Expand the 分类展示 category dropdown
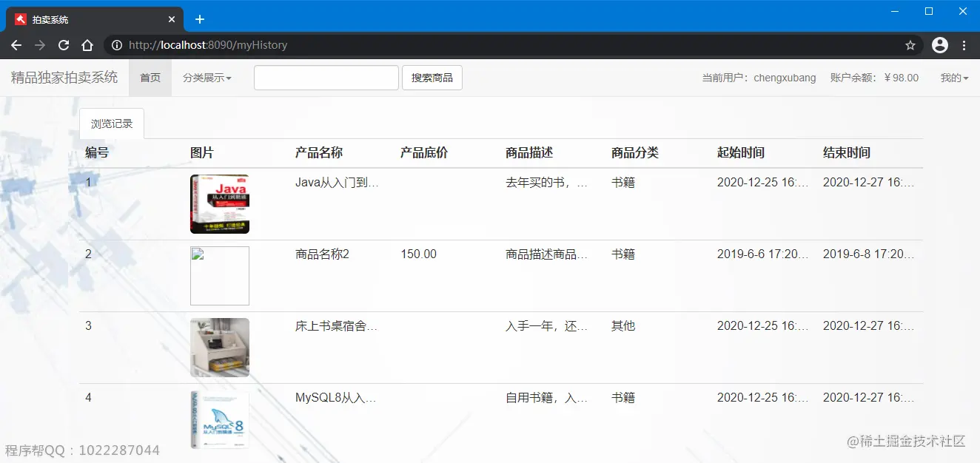The height and width of the screenshot is (463, 980). (x=208, y=77)
